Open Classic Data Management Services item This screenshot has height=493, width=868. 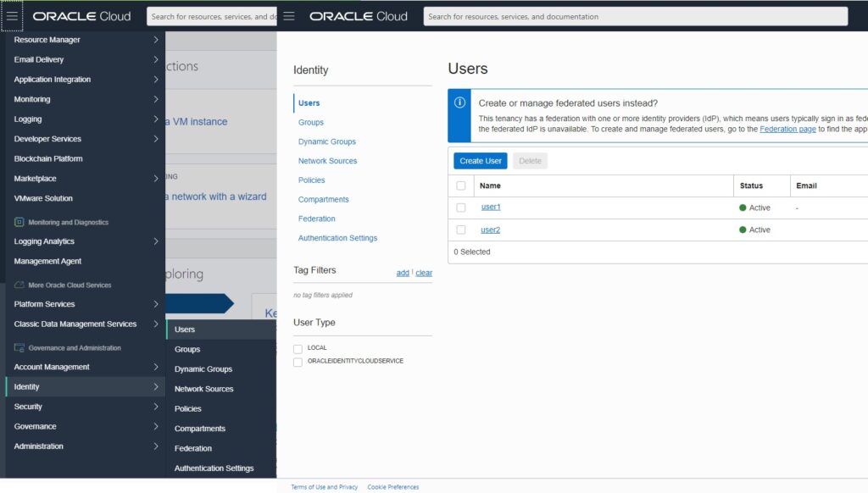75,324
